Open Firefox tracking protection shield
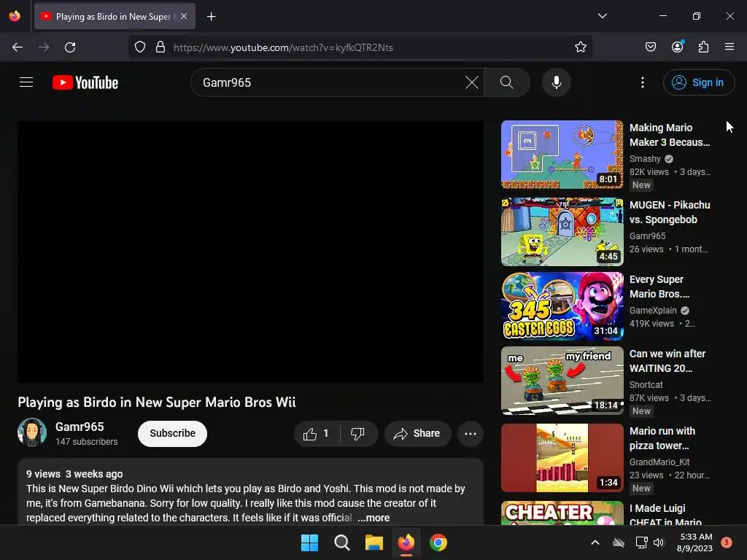The width and height of the screenshot is (747, 560). [x=139, y=47]
